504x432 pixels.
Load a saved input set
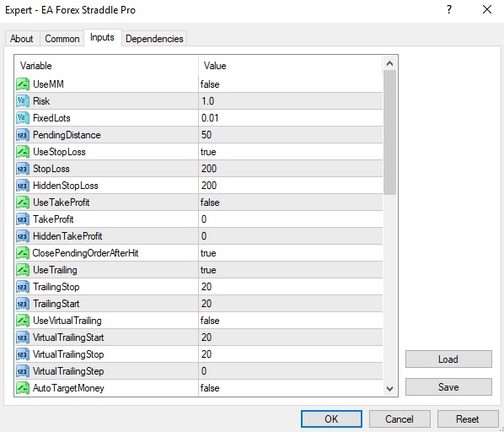[448, 359]
